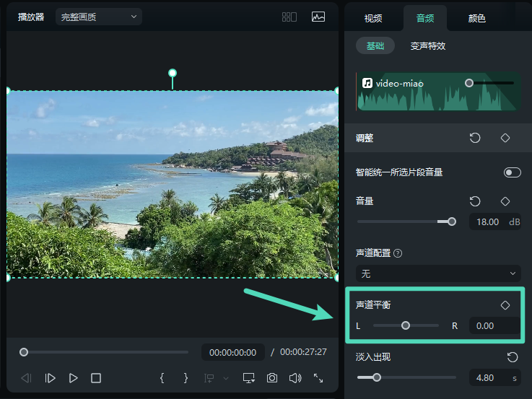This screenshot has width=532, height=399.
Task: Enter fullscreen preview with expand arrows
Action: pos(318,378)
